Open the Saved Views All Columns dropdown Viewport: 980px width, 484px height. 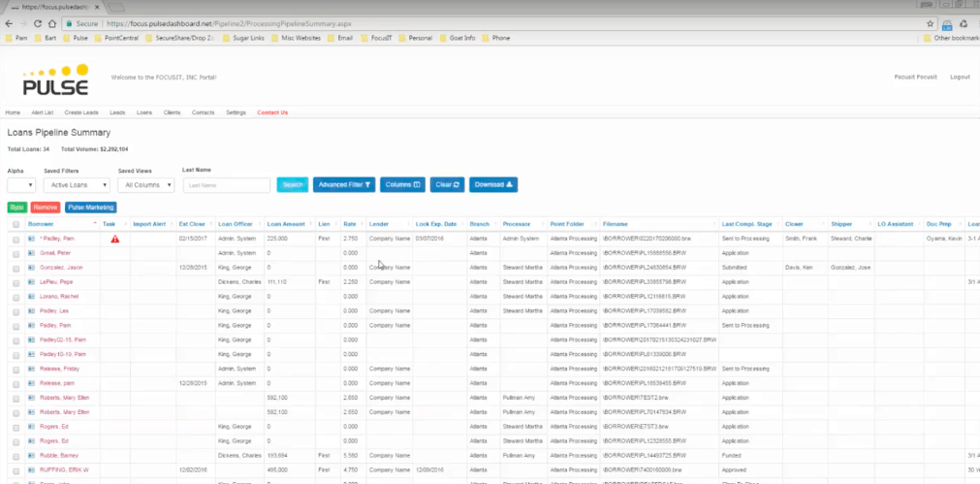click(147, 185)
